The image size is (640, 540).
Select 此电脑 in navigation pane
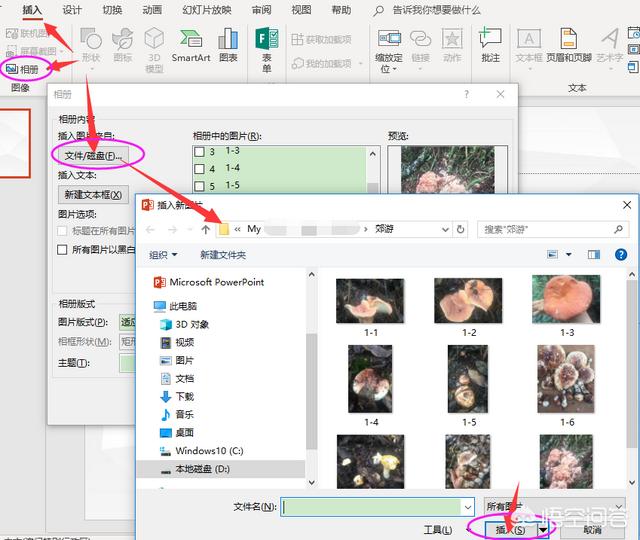coord(176,306)
